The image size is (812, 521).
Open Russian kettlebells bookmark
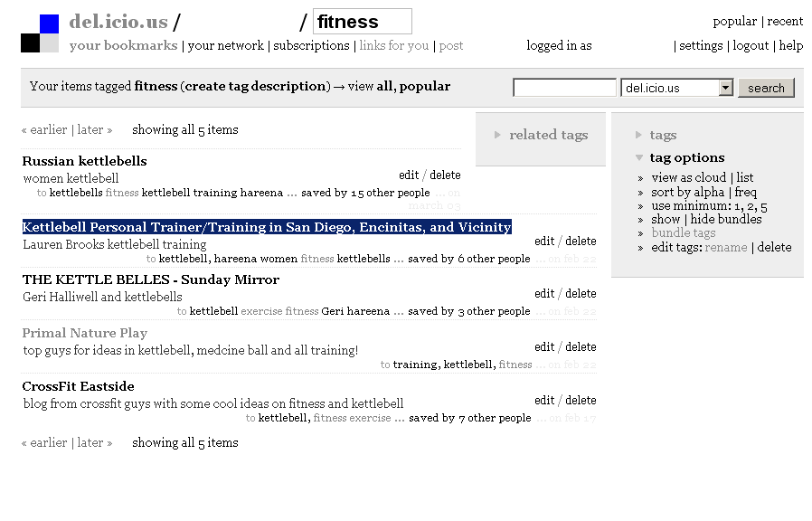tap(84, 161)
